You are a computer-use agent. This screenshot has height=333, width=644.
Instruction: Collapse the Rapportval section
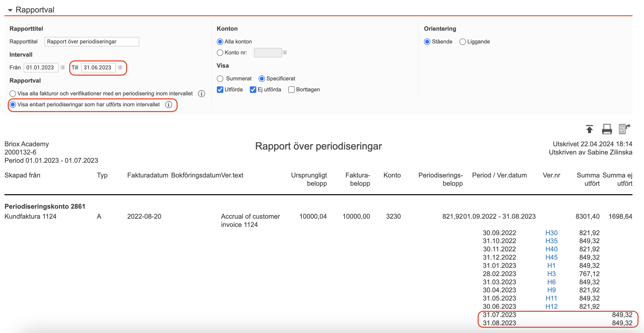[x=10, y=10]
